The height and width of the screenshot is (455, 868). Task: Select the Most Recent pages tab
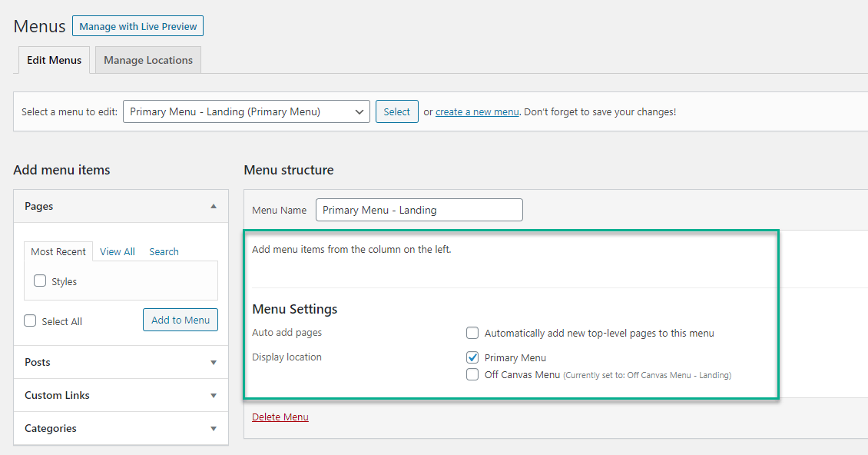58,251
